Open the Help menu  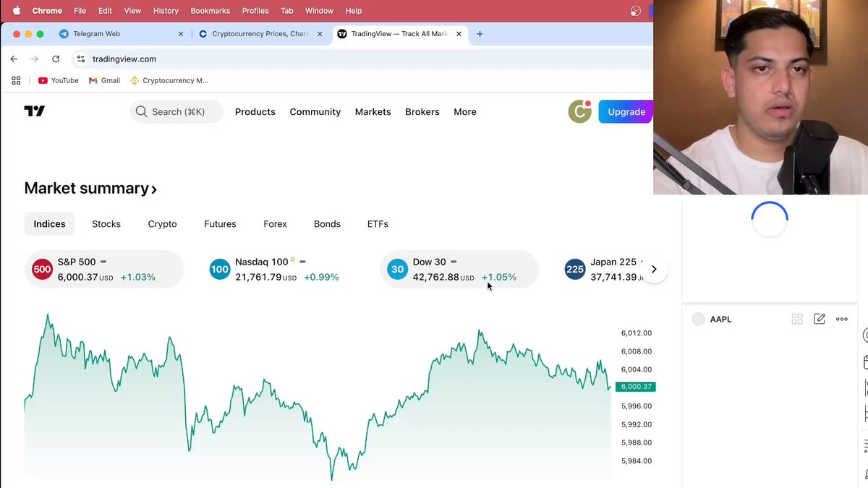pyautogui.click(x=354, y=11)
